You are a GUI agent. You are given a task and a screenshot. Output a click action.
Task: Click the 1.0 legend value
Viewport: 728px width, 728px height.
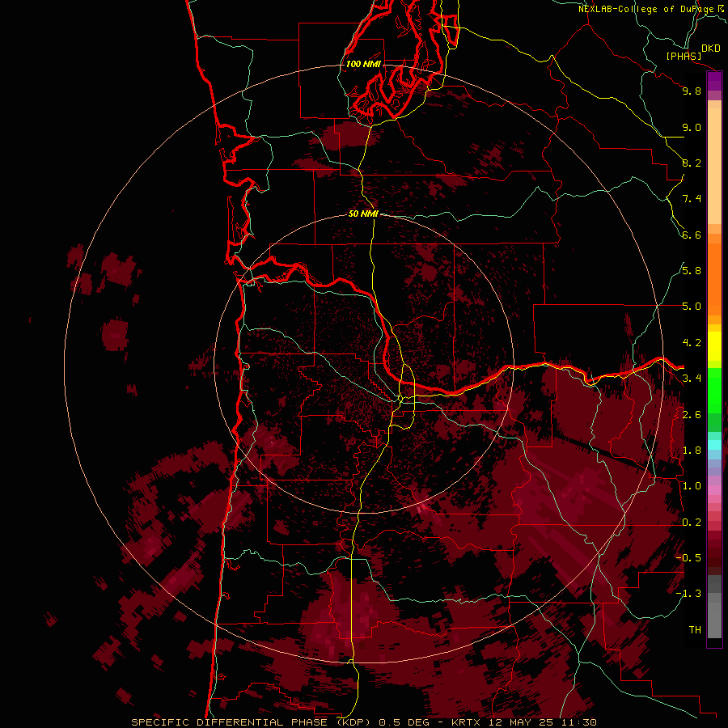tap(692, 486)
